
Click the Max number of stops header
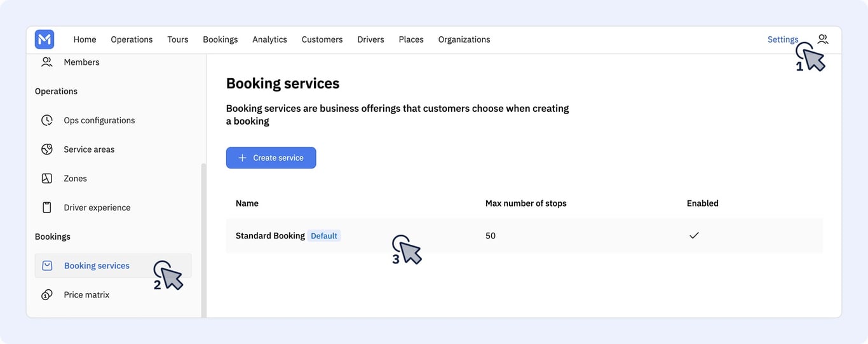526,203
